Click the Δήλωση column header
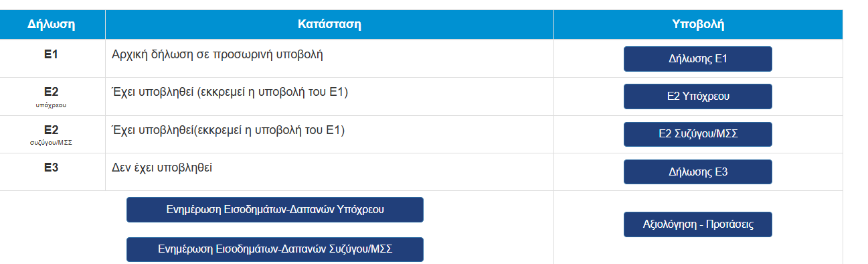 [52, 25]
